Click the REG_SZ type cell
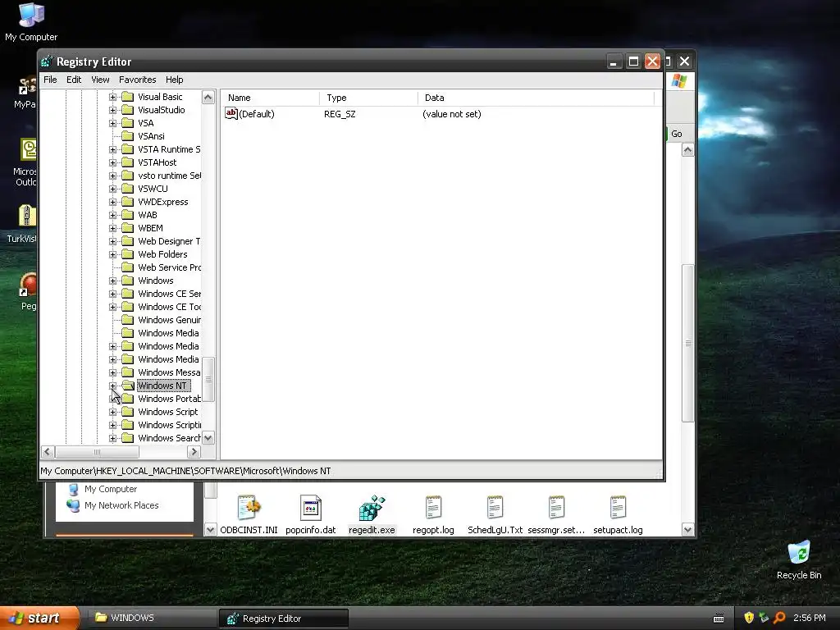The image size is (840, 630). click(x=340, y=114)
